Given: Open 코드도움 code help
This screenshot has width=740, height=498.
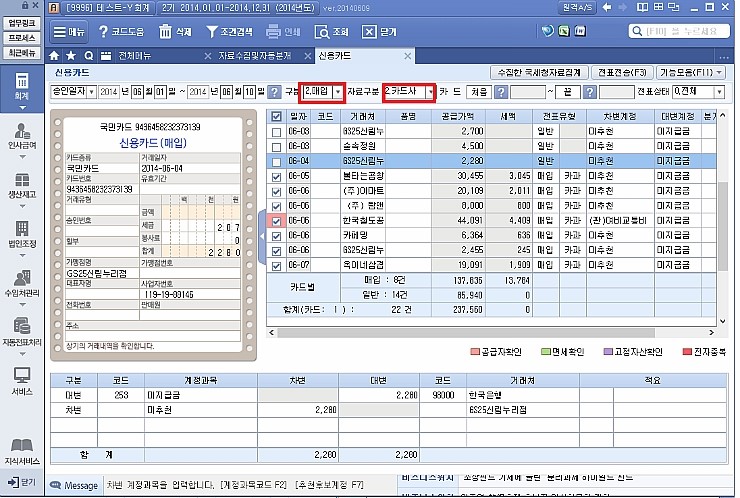Looking at the screenshot, I should 120,32.
